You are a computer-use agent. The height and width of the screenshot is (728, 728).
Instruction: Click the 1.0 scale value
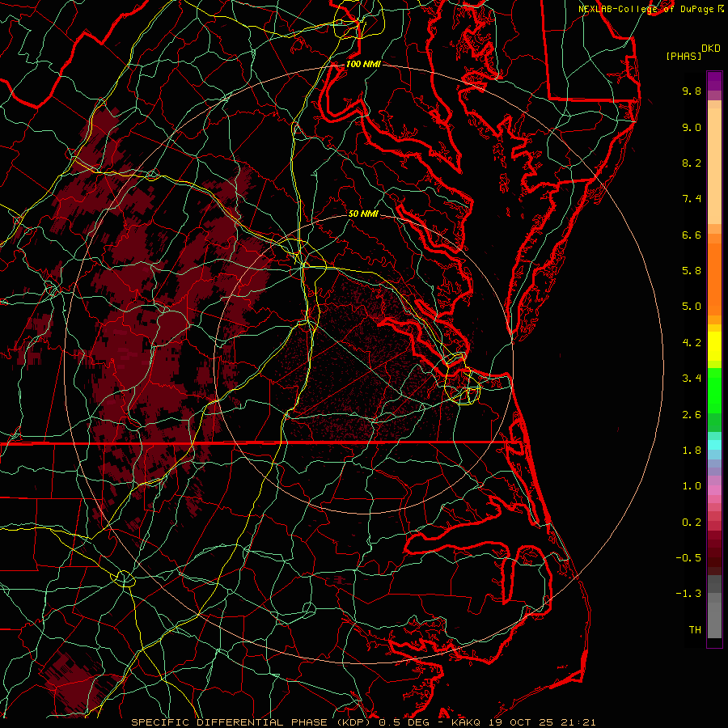692,486
